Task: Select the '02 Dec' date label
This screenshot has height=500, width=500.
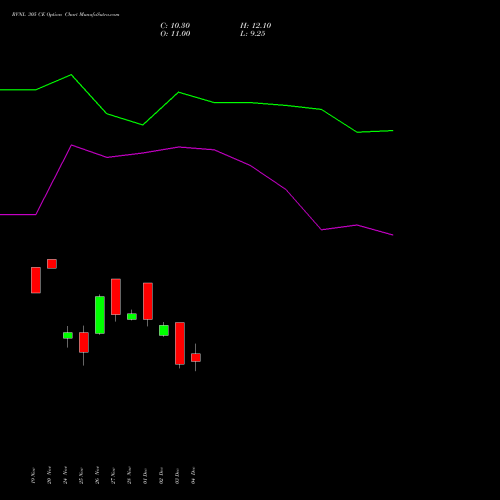Action: pyautogui.click(x=161, y=476)
